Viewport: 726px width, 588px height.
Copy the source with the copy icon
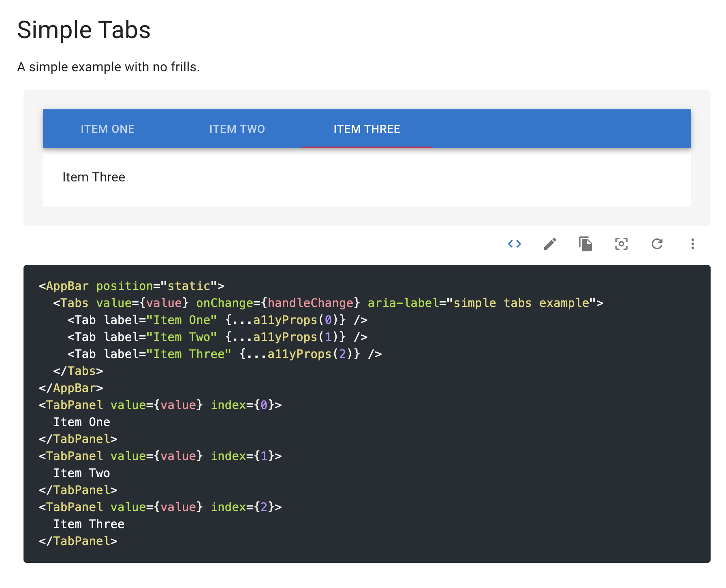click(586, 244)
